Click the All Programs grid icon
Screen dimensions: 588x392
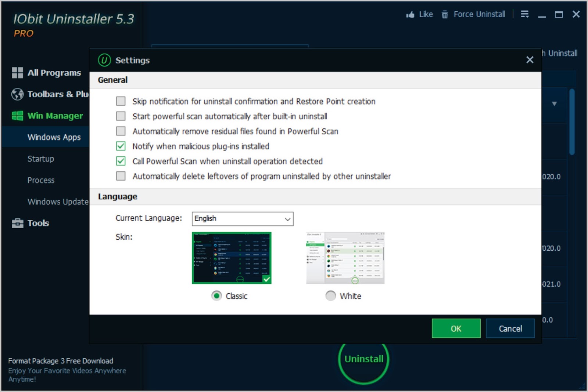click(x=17, y=73)
